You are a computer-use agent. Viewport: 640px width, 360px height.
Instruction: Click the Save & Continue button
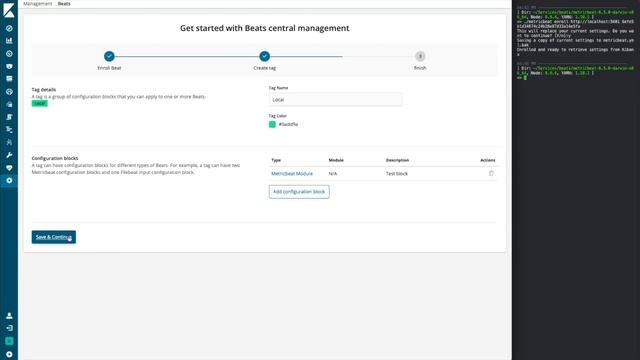[x=53, y=237]
